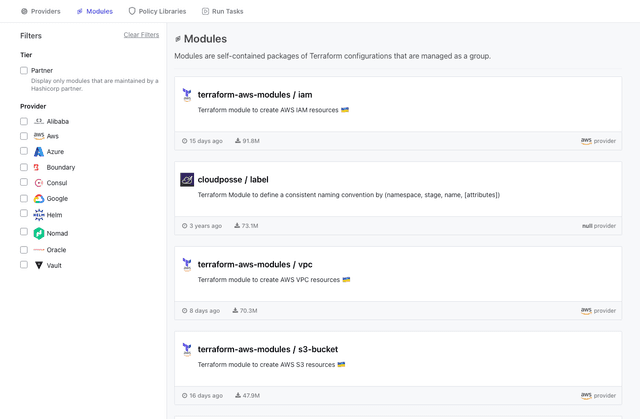Select the Consul provider checkbox

24,182
